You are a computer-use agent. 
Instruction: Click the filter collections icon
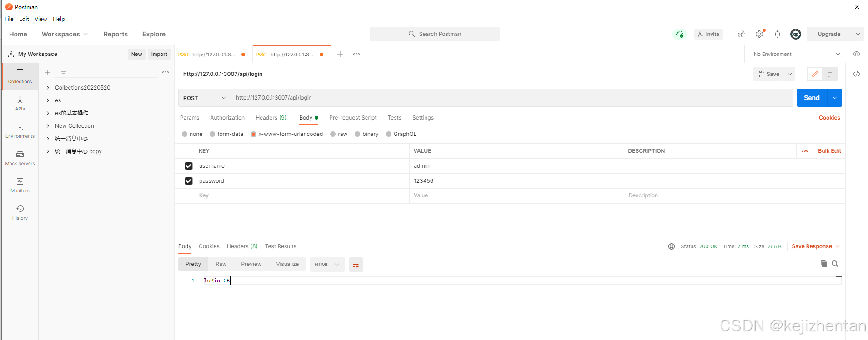[x=64, y=72]
